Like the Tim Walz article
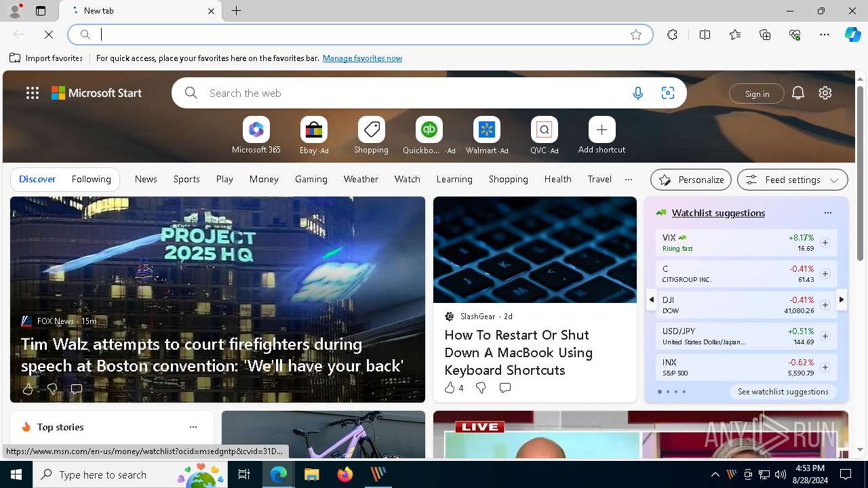This screenshot has width=868, height=488. 28,389
